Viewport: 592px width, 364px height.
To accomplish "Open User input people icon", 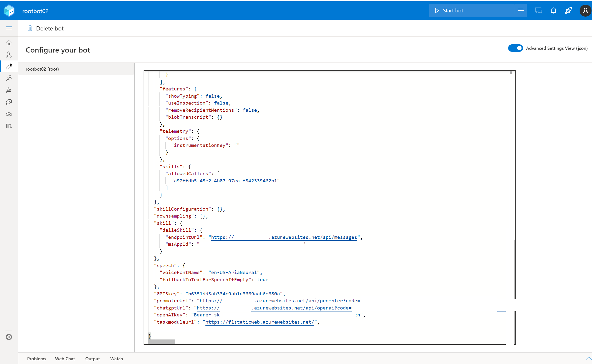I will [x=9, y=78].
